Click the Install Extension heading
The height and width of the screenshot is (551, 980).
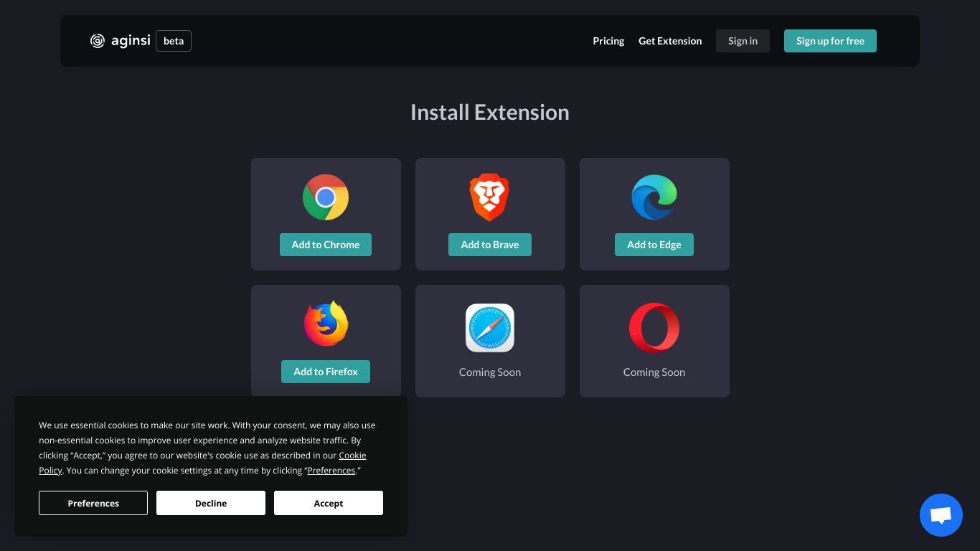[x=490, y=112]
